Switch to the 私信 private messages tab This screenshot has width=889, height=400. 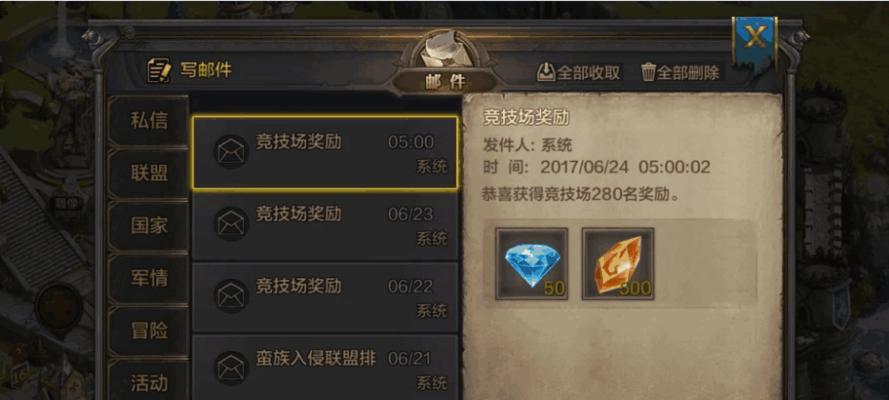pos(149,121)
